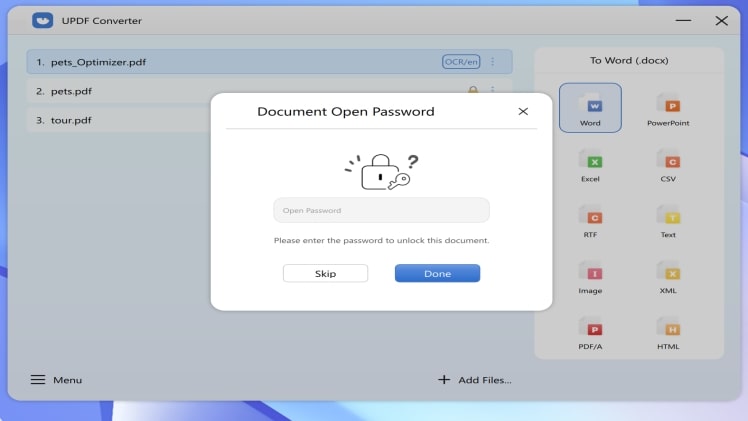Select the Text format icon
The width and height of the screenshot is (748, 421).
click(x=668, y=218)
